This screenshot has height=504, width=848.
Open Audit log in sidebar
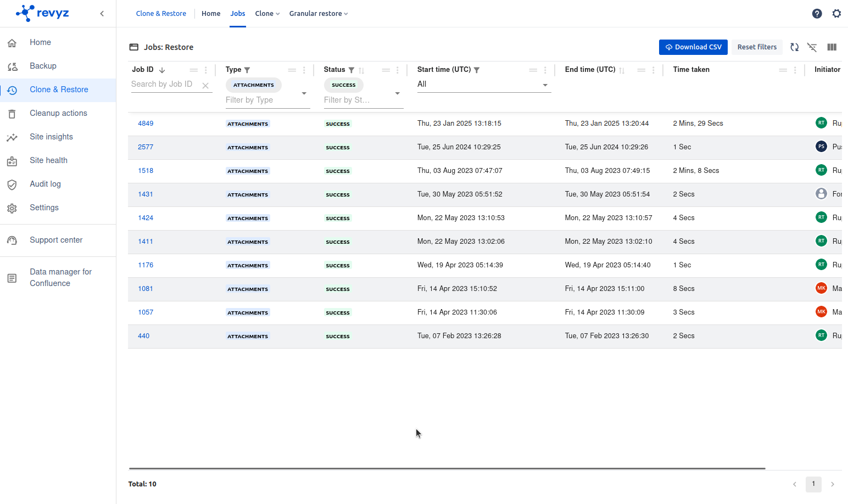[x=45, y=184]
